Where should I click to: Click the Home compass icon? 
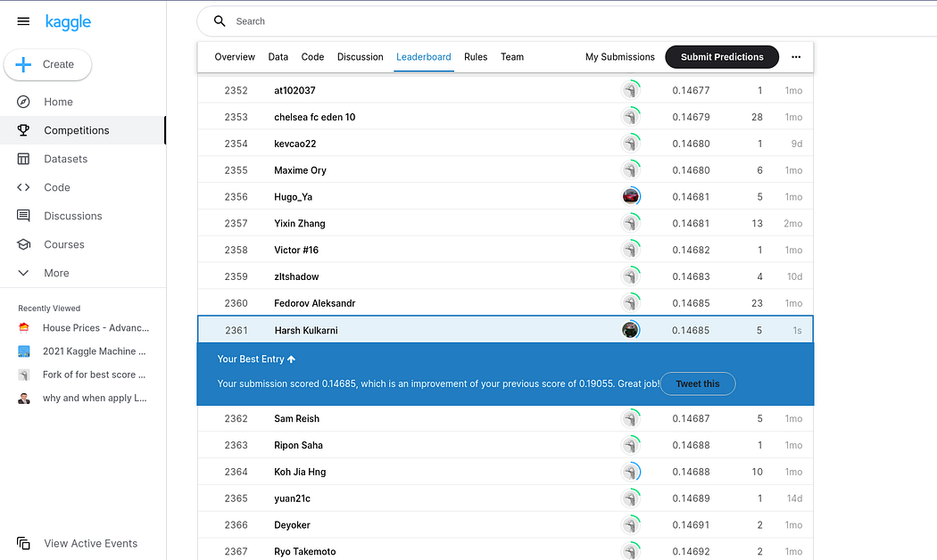pos(23,102)
